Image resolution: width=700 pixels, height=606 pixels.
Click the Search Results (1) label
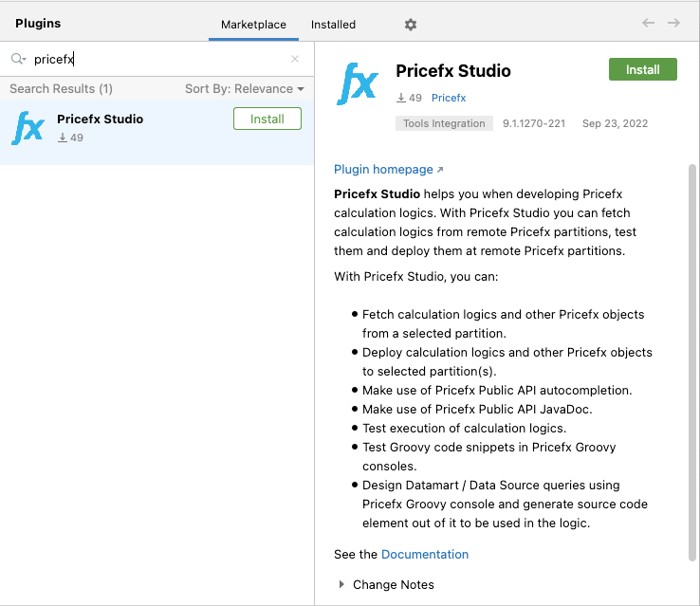[61, 89]
